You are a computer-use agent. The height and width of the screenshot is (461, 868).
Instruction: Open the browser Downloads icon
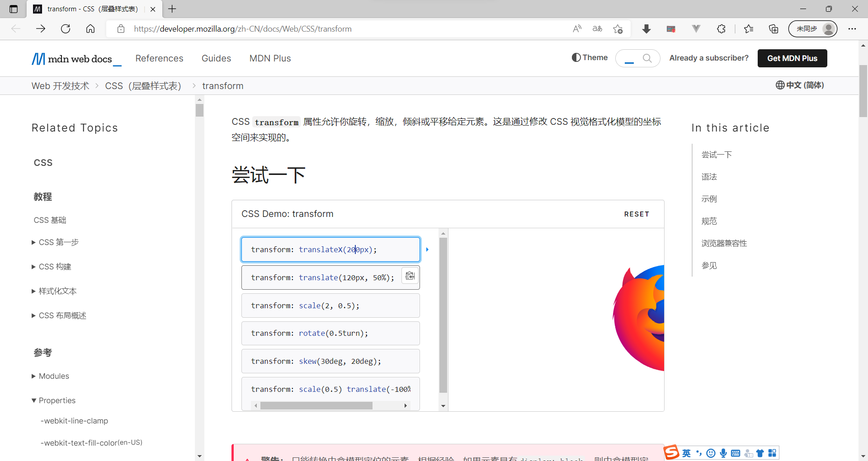(x=646, y=28)
